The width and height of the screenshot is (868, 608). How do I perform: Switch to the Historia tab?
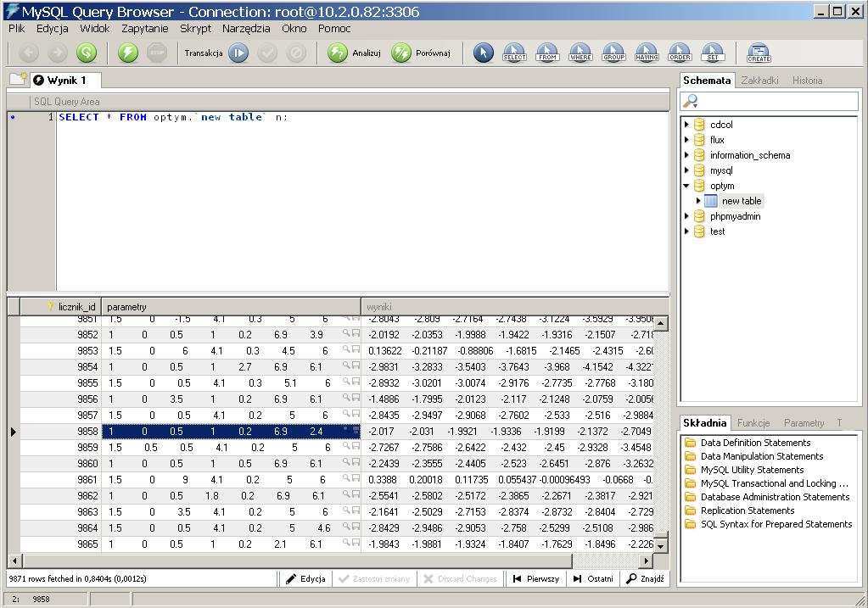click(x=807, y=81)
